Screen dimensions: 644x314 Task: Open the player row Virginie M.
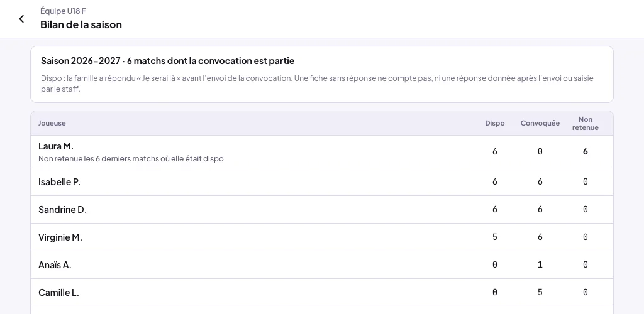322,237
